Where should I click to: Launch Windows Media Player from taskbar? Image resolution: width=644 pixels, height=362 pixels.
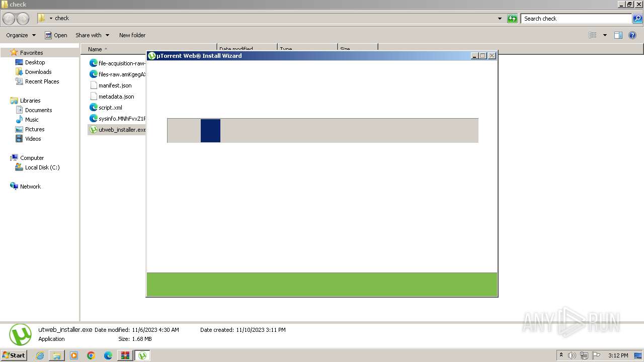click(74, 355)
